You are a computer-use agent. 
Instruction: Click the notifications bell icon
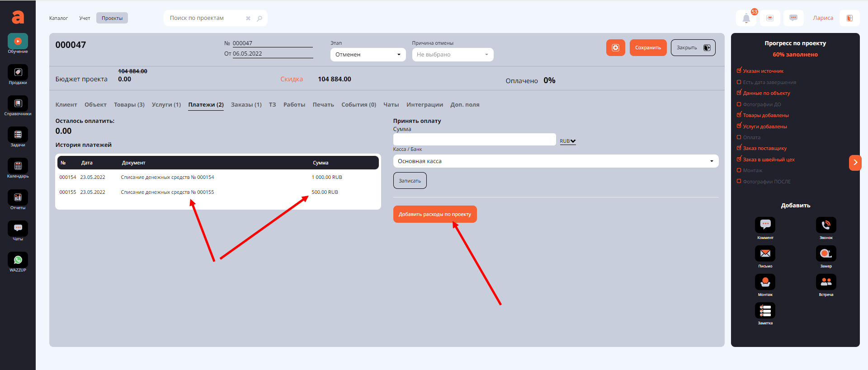click(x=746, y=19)
